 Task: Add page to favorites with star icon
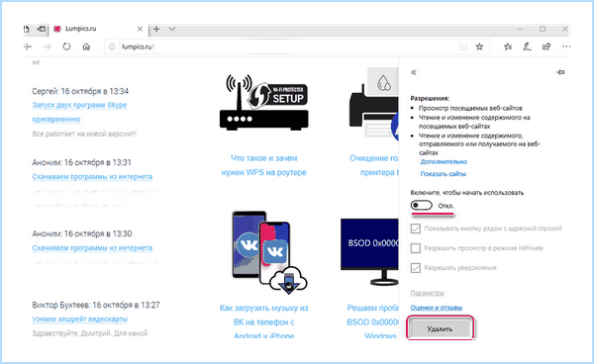[x=479, y=46]
